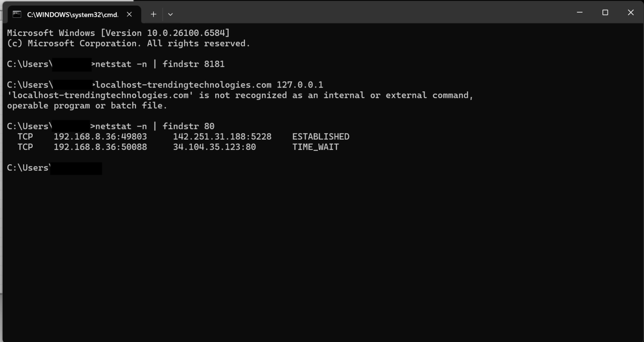Image resolution: width=644 pixels, height=342 pixels.
Task: Click the Microsoft Corporation copyright line
Action: tap(128, 44)
